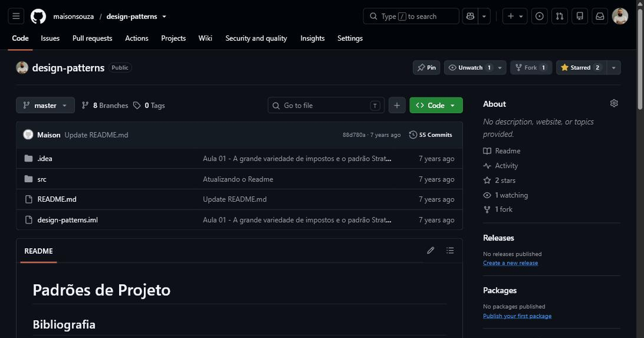Click the repository settings gear in About
This screenshot has width=644, height=338.
614,104
